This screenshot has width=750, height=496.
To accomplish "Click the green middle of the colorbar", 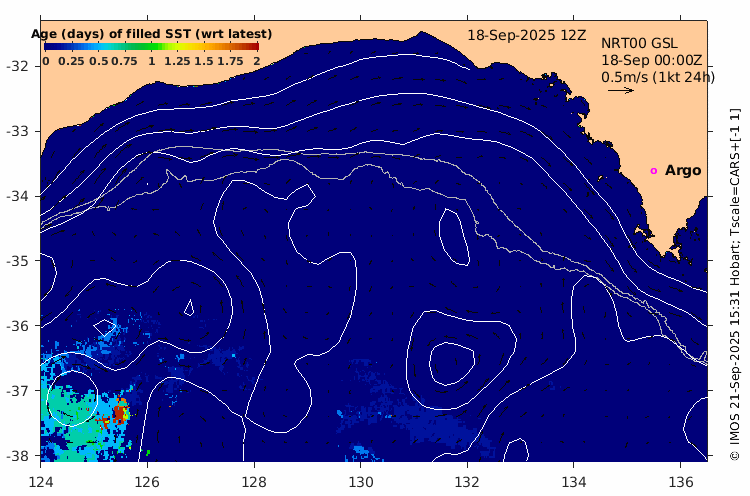I will tap(151, 47).
